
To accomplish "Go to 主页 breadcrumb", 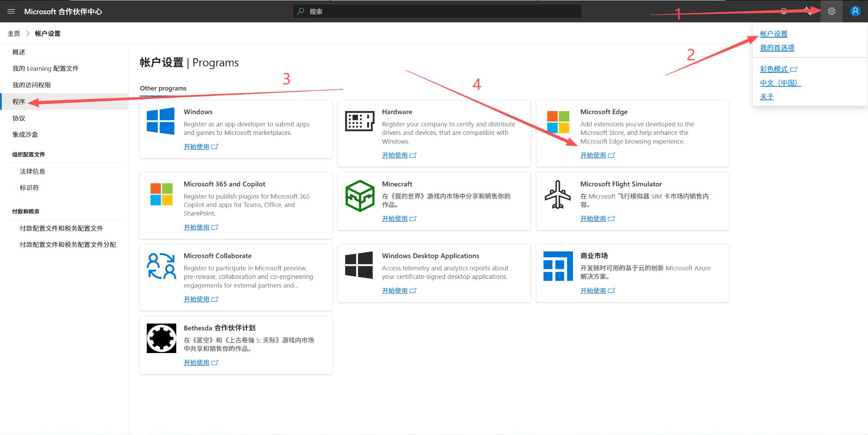I will 14,33.
